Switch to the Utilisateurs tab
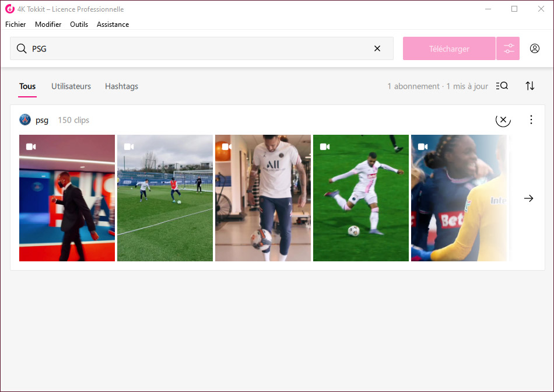 (x=71, y=86)
